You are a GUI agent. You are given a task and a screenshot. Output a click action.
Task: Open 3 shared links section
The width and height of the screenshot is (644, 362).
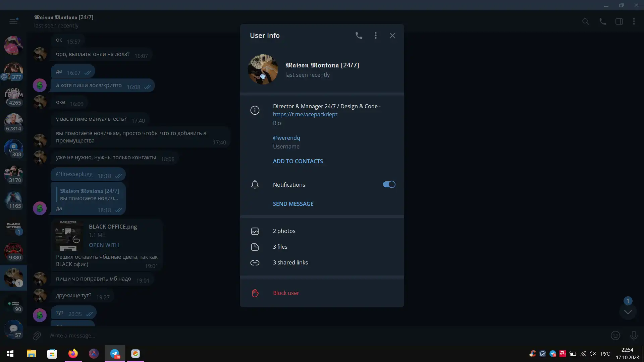click(290, 262)
